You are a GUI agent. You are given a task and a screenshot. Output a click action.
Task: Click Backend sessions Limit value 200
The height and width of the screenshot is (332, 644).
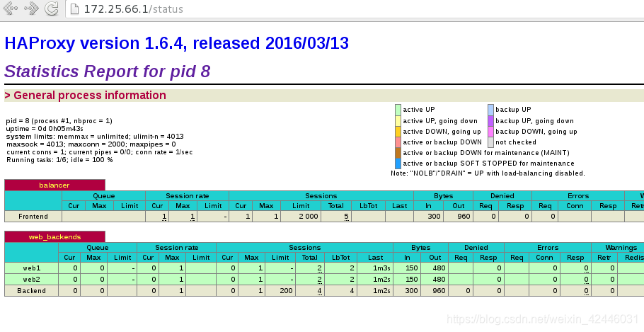(287, 291)
